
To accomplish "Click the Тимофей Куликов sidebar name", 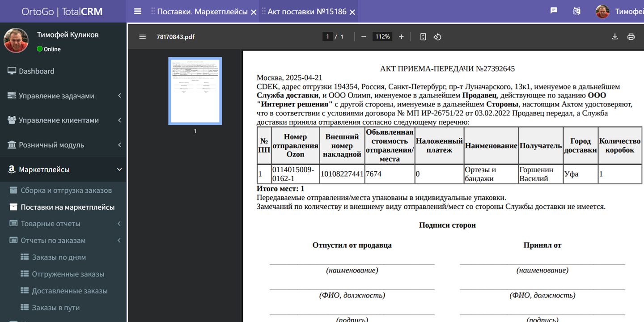I will (x=68, y=34).
